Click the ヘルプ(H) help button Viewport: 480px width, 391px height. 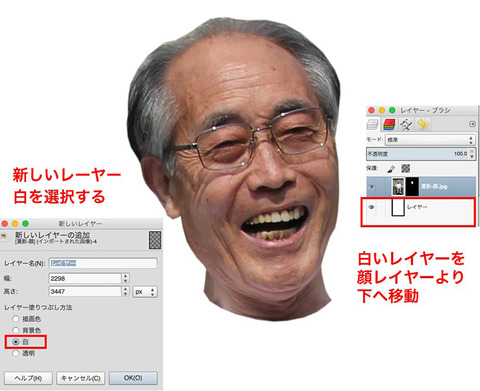pos(28,378)
